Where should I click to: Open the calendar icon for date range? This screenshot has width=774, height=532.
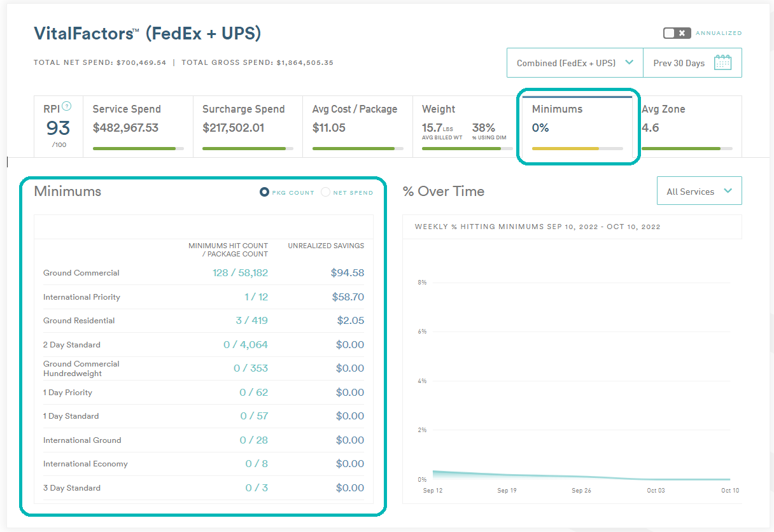722,62
